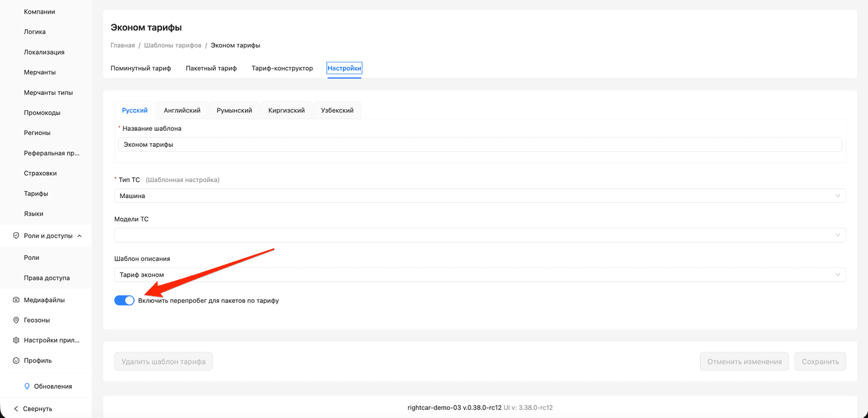868x418 pixels.
Task: Expand the Шаблон описания dropdown
Action: (x=479, y=274)
